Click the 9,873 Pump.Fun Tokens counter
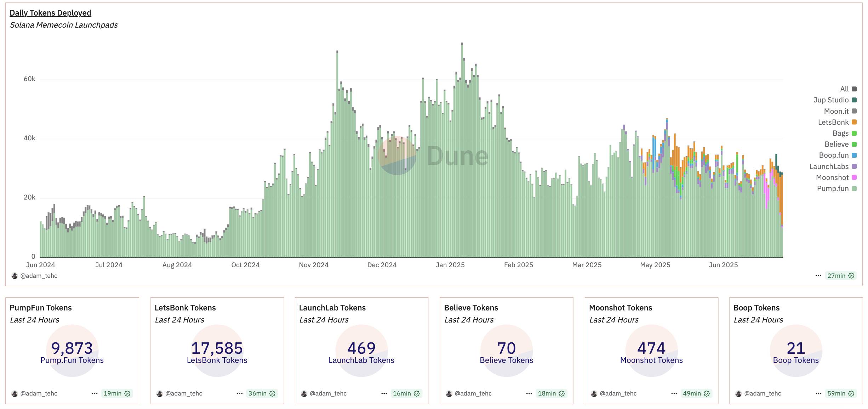 (72, 352)
